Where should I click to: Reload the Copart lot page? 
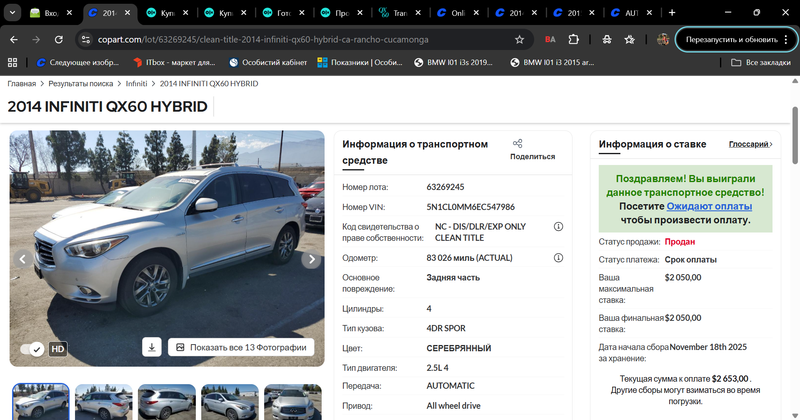pyautogui.click(x=59, y=39)
